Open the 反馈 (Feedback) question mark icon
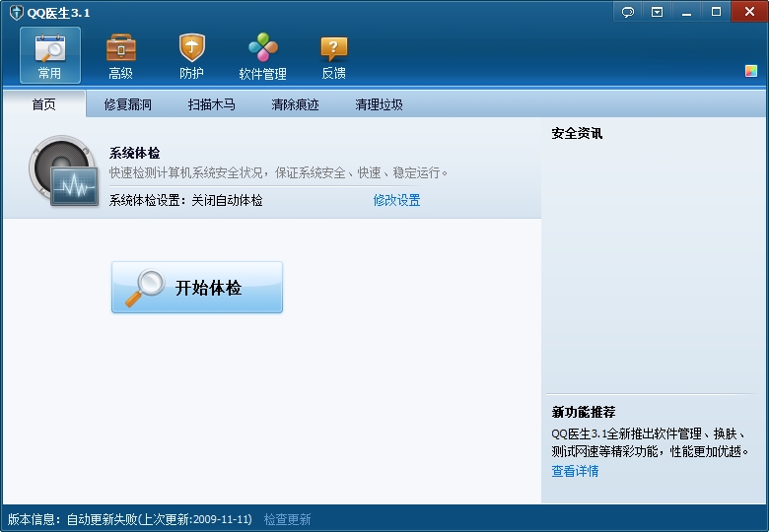 point(333,55)
